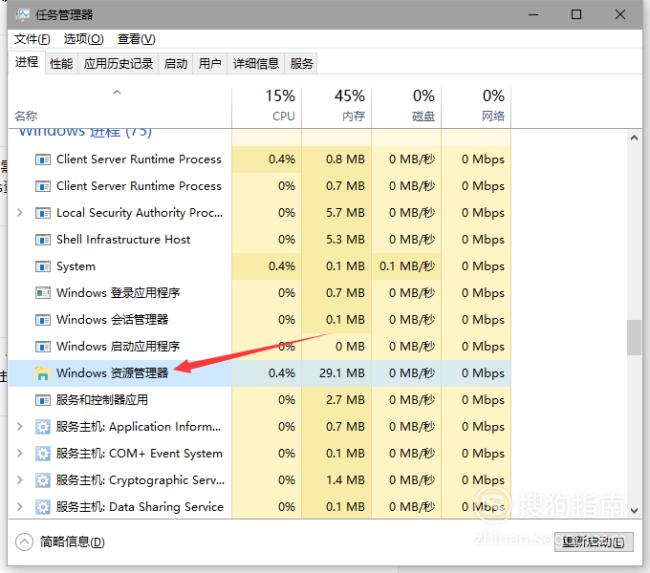Switch to the 启动 tab

pos(176,63)
